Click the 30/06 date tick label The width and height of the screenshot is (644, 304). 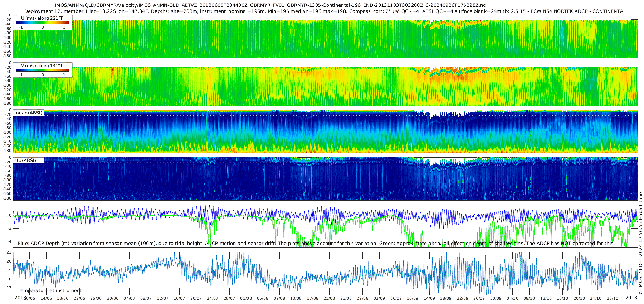[112, 298]
